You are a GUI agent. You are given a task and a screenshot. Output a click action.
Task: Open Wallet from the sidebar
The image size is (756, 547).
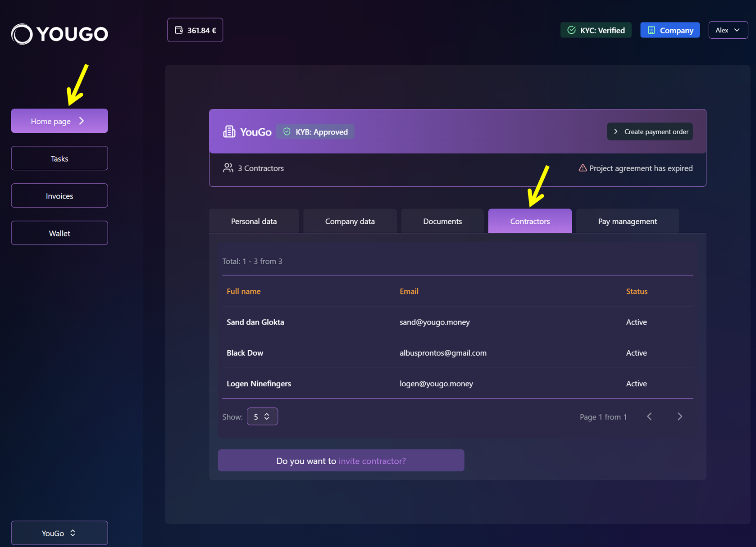click(59, 233)
